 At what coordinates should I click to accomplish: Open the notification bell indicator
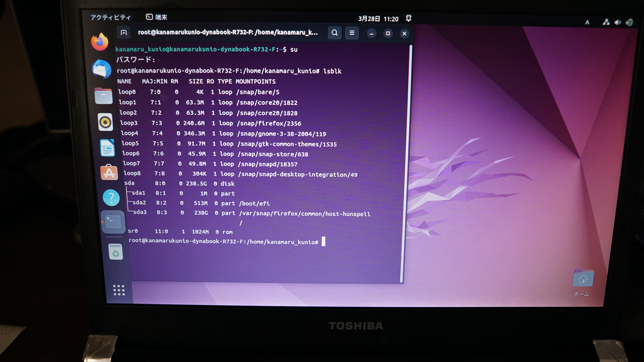(x=409, y=18)
